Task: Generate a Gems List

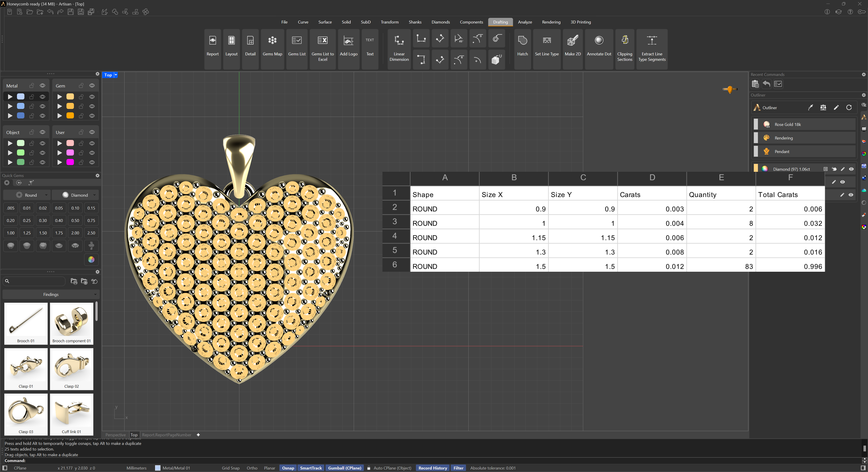Action: click(297, 49)
